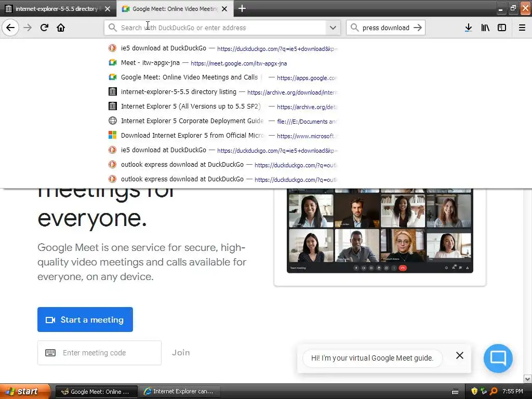Image resolution: width=532 pixels, height=399 pixels.
Task: Click the keyboard icon in the meeting code field
Action: 50,353
